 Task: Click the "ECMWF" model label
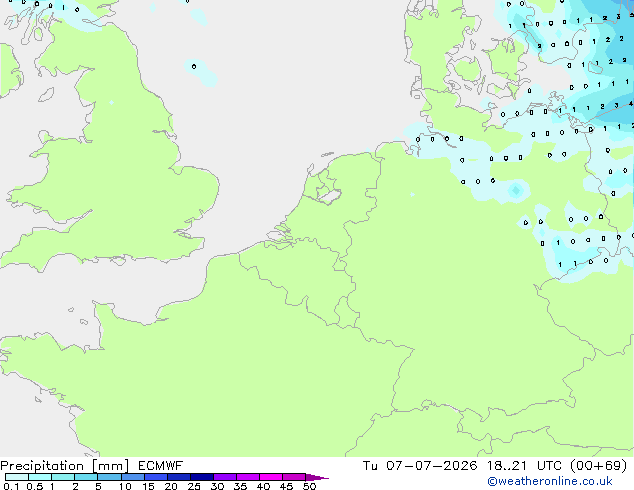(161, 466)
